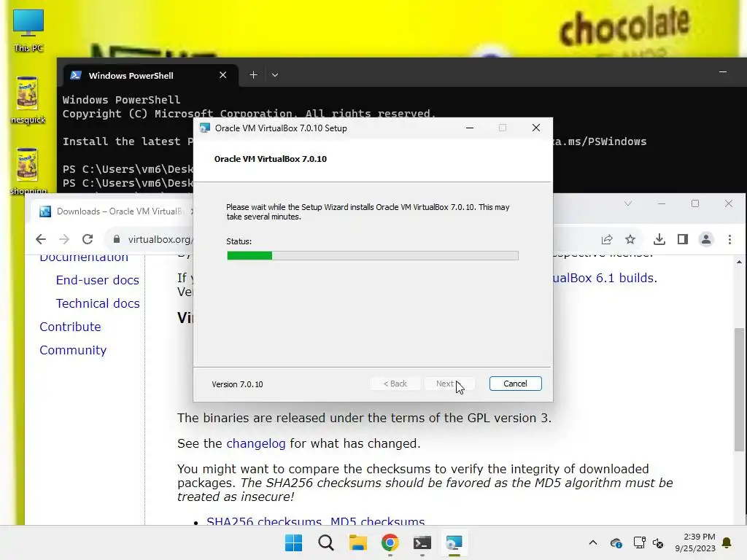Switch to Chrome from taskbar
Viewport: 747px width, 560px height.
[390, 542]
